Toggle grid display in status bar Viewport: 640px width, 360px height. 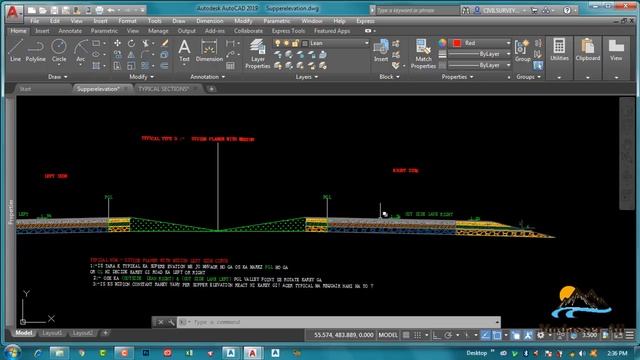pyautogui.click(x=406, y=335)
